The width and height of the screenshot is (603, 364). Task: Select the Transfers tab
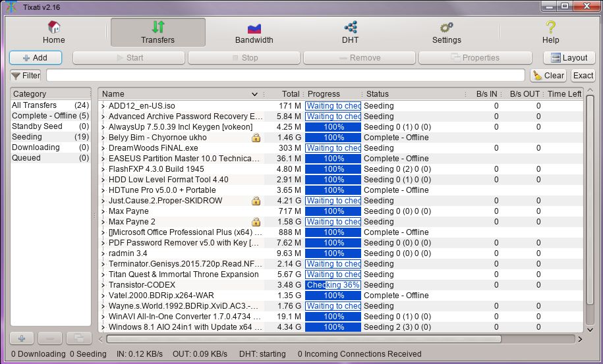[158, 32]
